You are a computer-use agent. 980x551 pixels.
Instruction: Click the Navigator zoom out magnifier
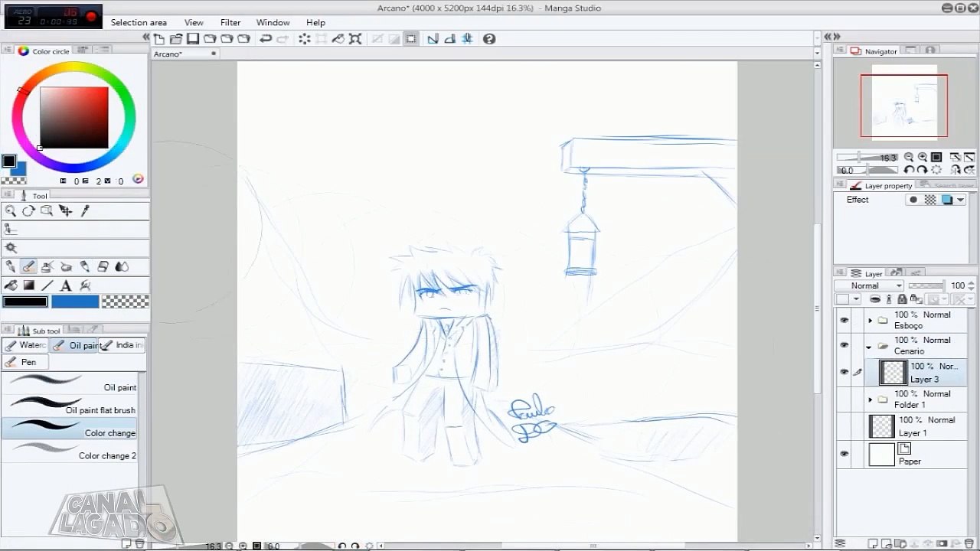pyautogui.click(x=909, y=158)
